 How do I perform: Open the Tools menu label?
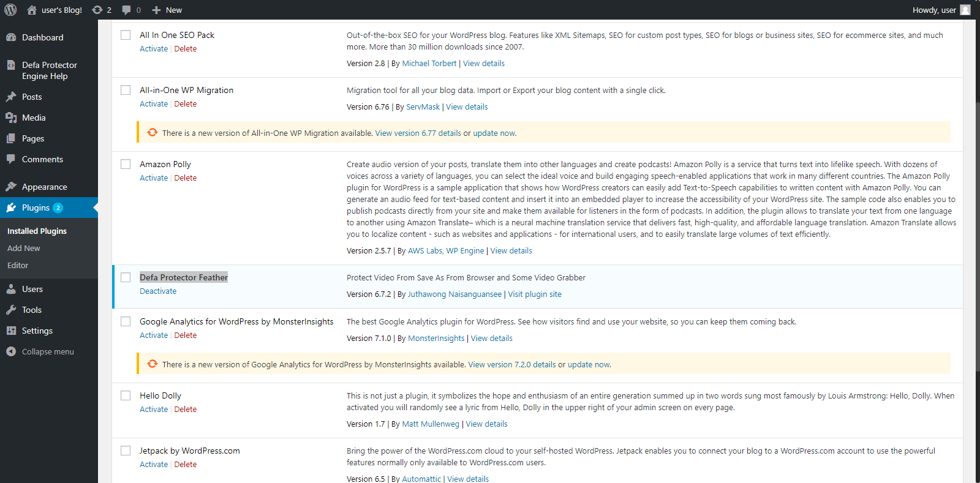tap(32, 310)
